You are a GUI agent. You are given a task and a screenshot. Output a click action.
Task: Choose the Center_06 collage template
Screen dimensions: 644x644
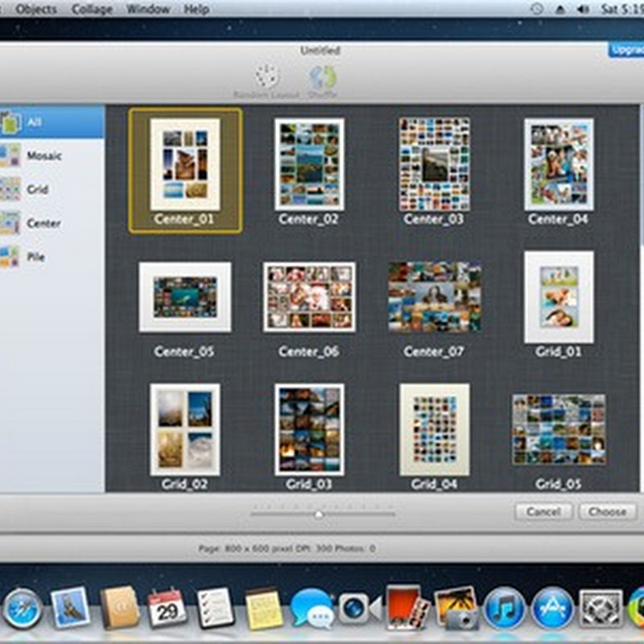309,297
